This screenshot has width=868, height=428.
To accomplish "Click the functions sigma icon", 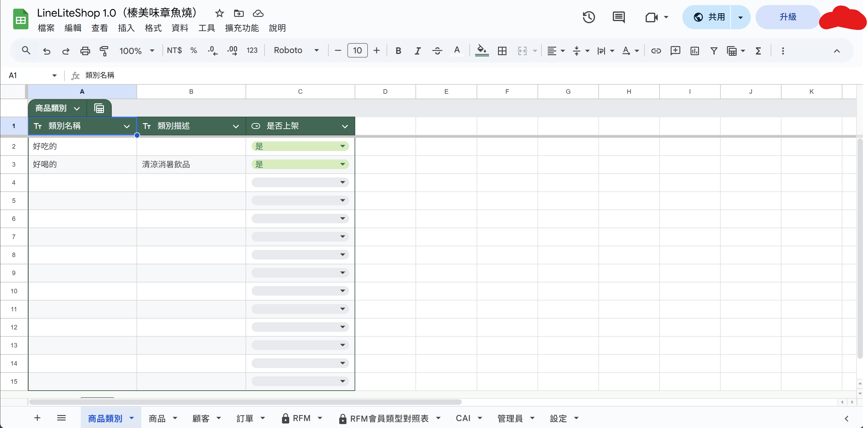I will point(758,51).
